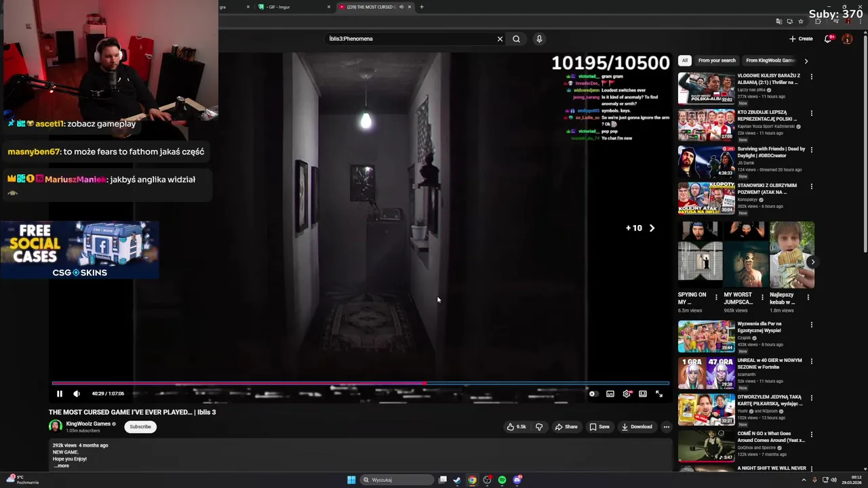Switch to theater mode
868x488 pixels.
[643, 394]
